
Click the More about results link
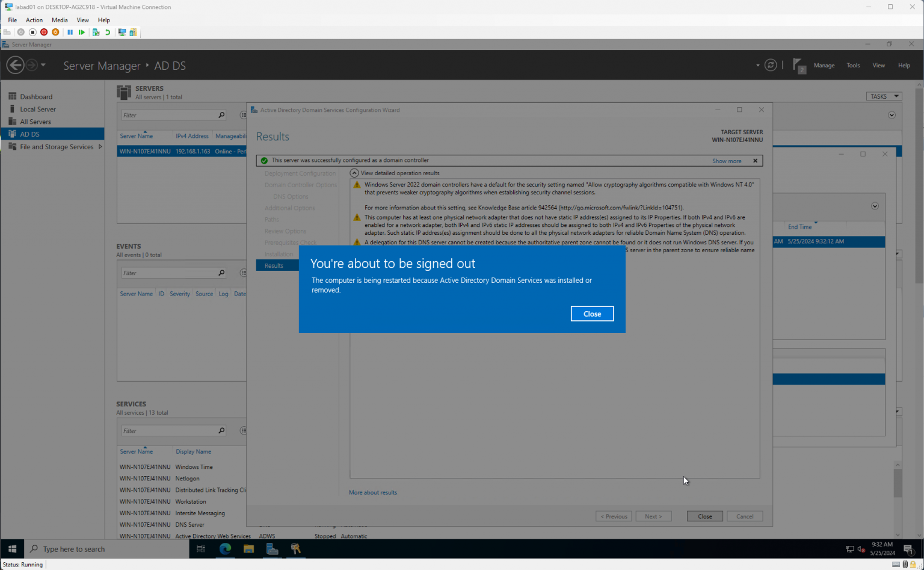pos(372,492)
